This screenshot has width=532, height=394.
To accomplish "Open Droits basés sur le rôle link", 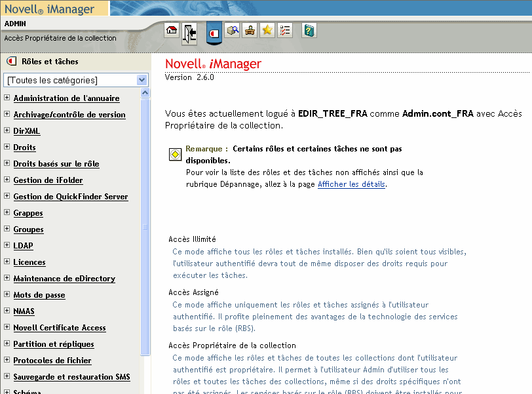I will pyautogui.click(x=56, y=164).
